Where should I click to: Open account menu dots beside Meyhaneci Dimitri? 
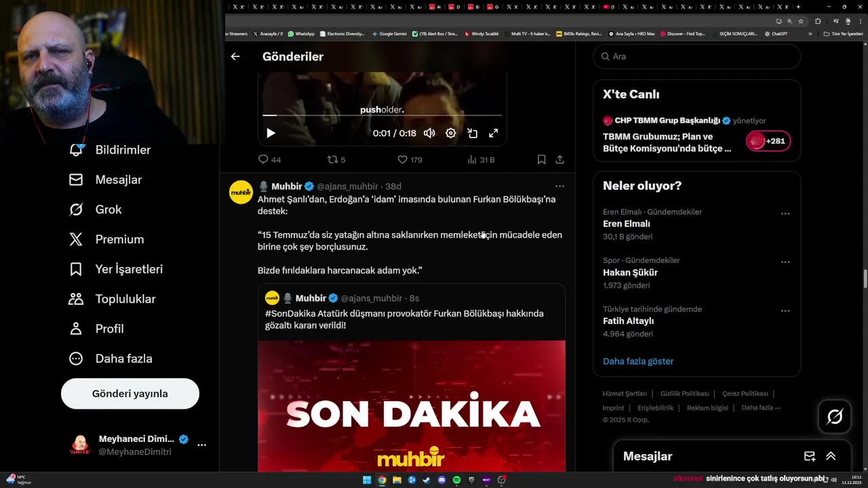pos(201,445)
